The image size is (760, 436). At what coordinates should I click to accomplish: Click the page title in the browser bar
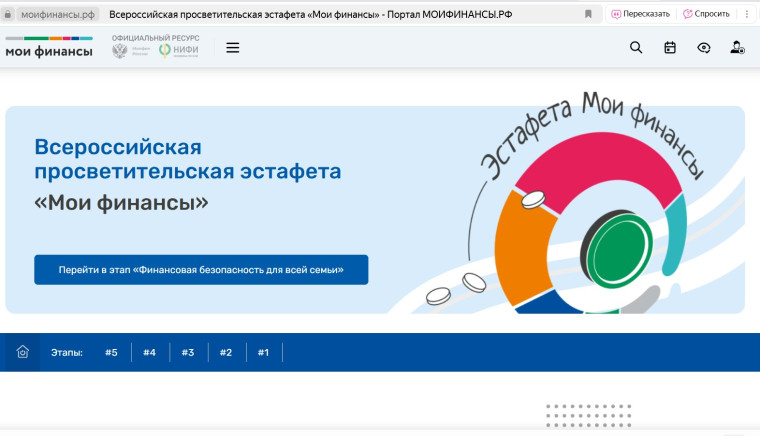pos(310,15)
